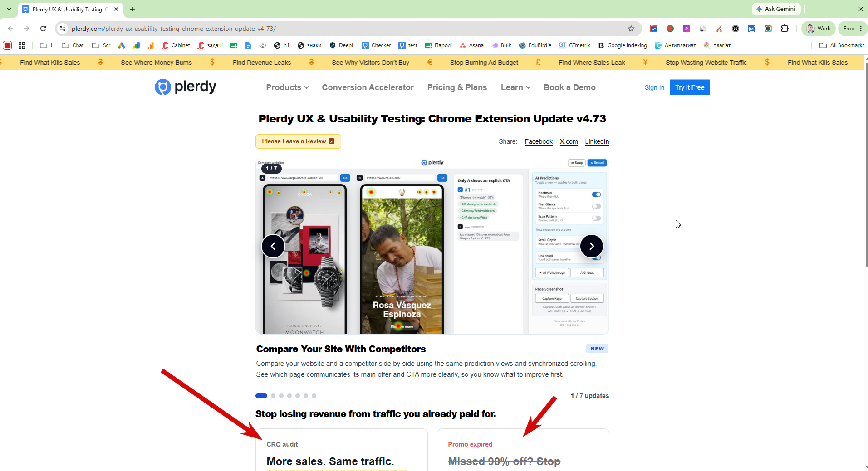Viewport: 868px width, 471px height.
Task: Click the Compare websites carousel screenshot
Action: (x=432, y=246)
